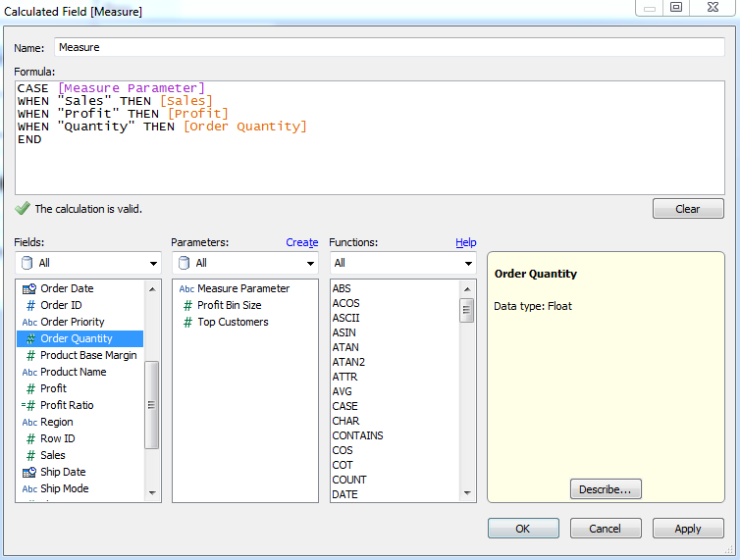Screen dimensions: 740x560
Task: Click the Abc icon beside Measure Parameter
Action: click(x=186, y=288)
